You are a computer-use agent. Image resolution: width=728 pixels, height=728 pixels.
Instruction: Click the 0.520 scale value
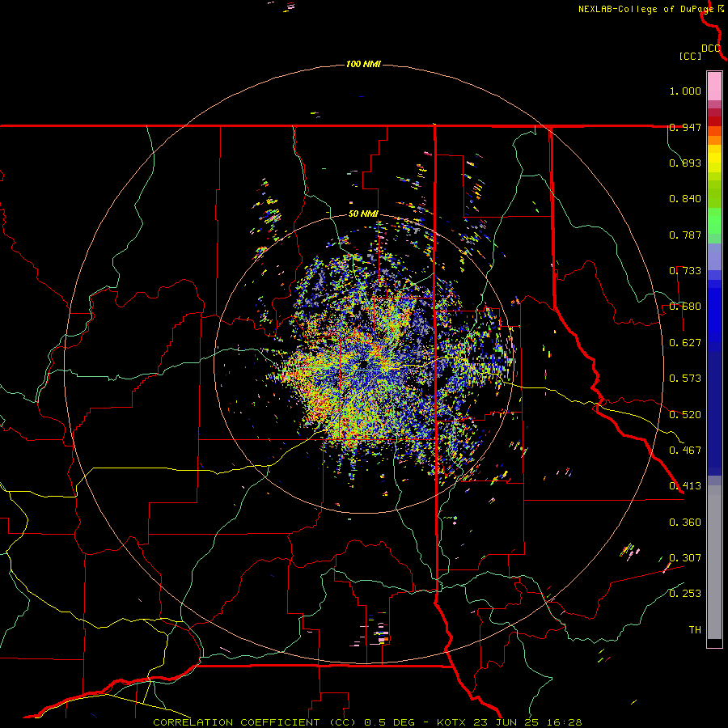pyautogui.click(x=685, y=415)
